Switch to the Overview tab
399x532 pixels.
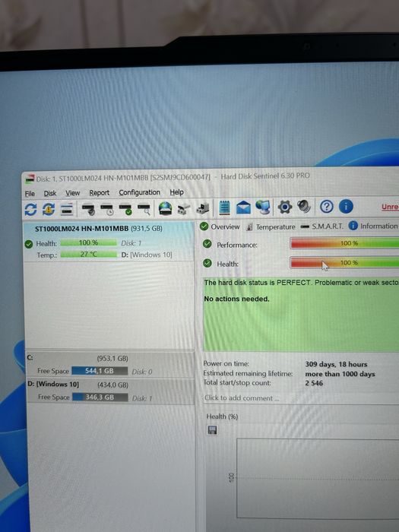220,226
